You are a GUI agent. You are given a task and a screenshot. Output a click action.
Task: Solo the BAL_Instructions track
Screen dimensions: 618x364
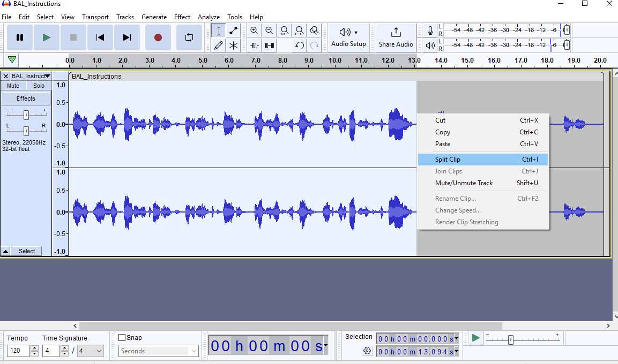pyautogui.click(x=39, y=86)
